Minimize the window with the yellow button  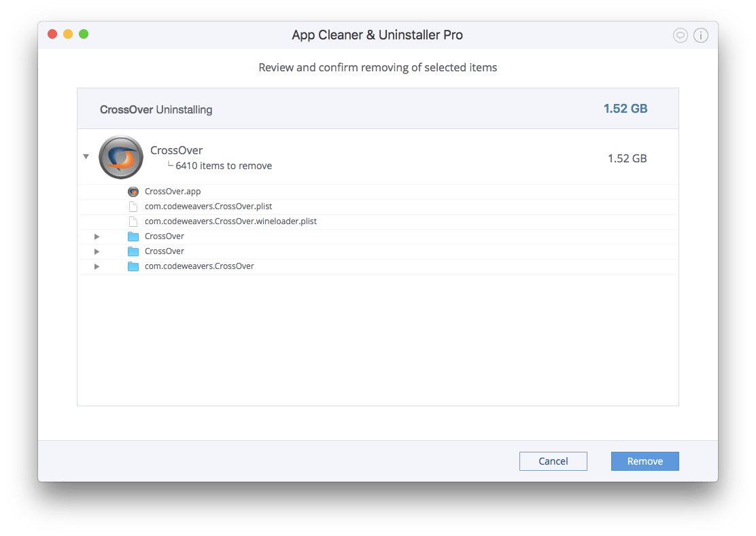(x=68, y=34)
